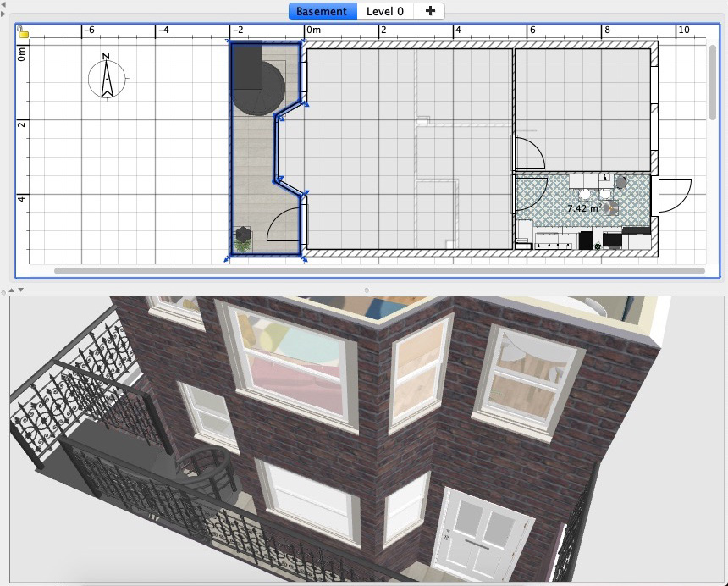This screenshot has width=728, height=586.
Task: Click the plan's horizontal scrollbar
Action: [x=379, y=271]
